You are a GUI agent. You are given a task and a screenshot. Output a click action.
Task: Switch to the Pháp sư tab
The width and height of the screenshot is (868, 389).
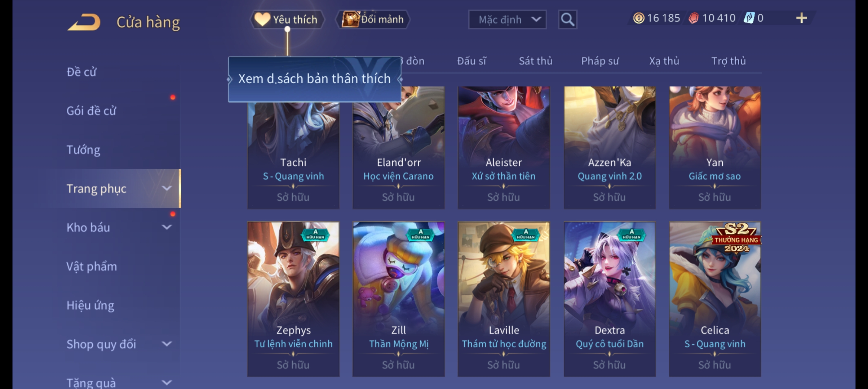click(x=600, y=61)
